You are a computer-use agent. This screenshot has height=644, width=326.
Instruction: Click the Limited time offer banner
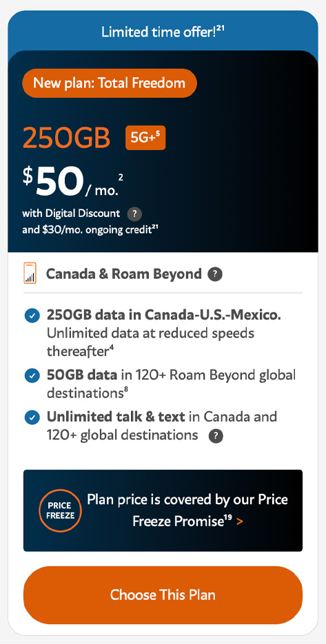tap(163, 32)
